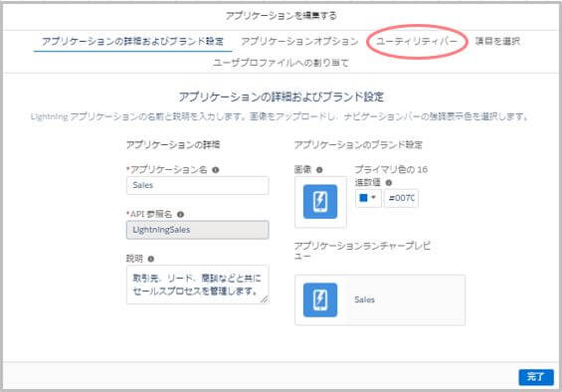Click the プライマリ色の 16 label
Screen dimensions: 562x392
[391, 169]
